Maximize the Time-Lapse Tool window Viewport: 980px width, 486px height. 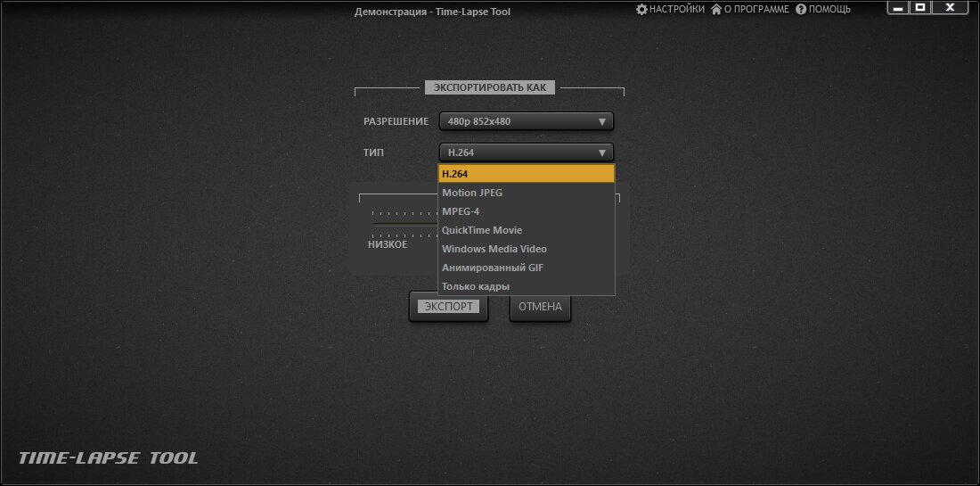pos(921,8)
